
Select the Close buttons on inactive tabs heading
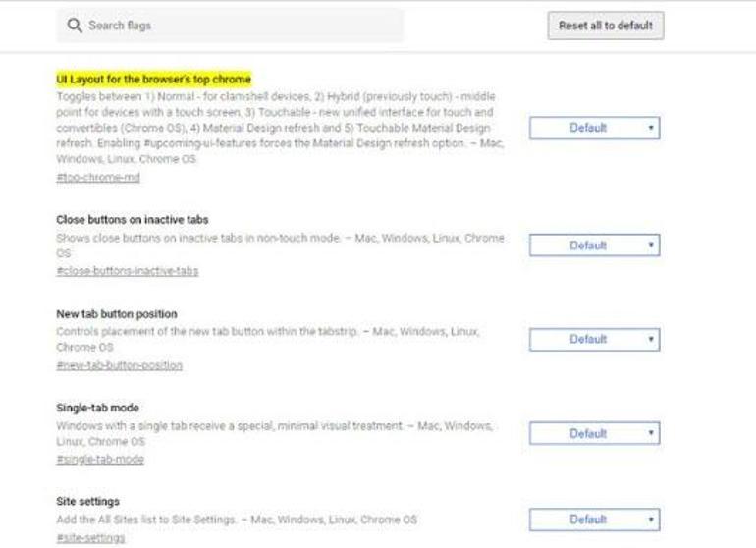[x=133, y=220]
